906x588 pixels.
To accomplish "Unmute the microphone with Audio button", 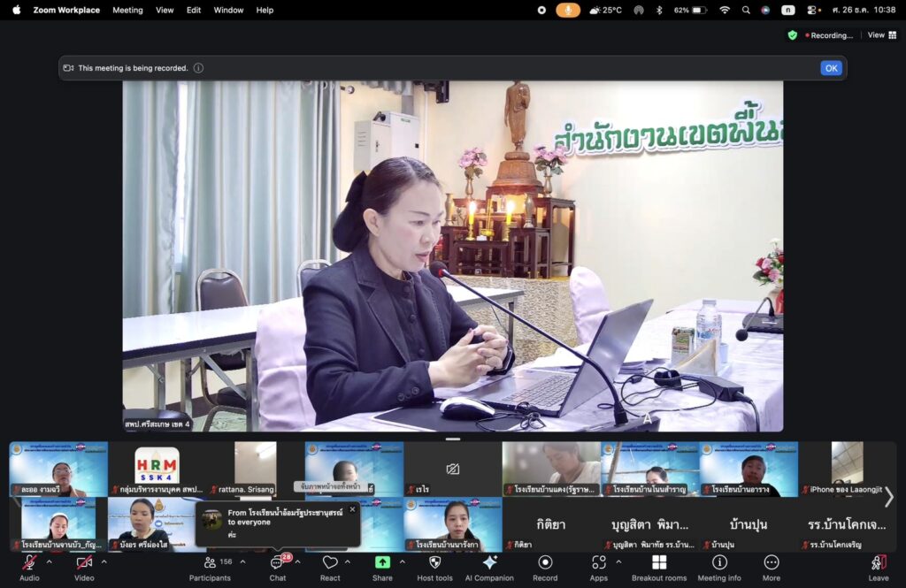I will pos(29,563).
